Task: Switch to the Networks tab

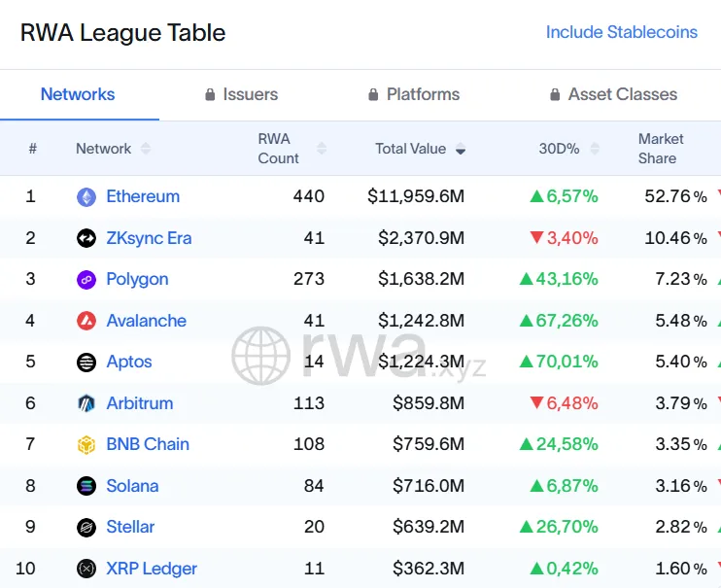Action: pos(78,94)
